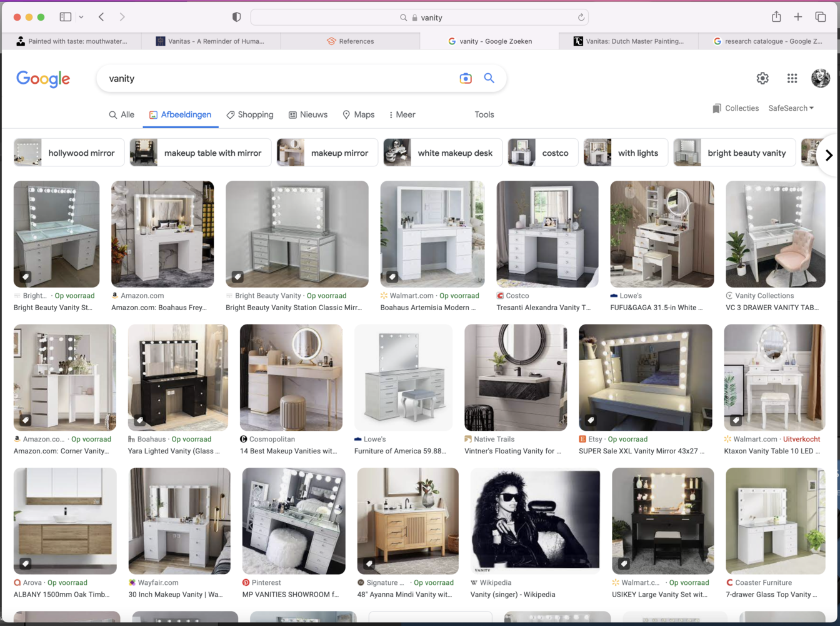Viewport: 840px width, 626px height.
Task: Click the Tools button
Action: (x=484, y=114)
